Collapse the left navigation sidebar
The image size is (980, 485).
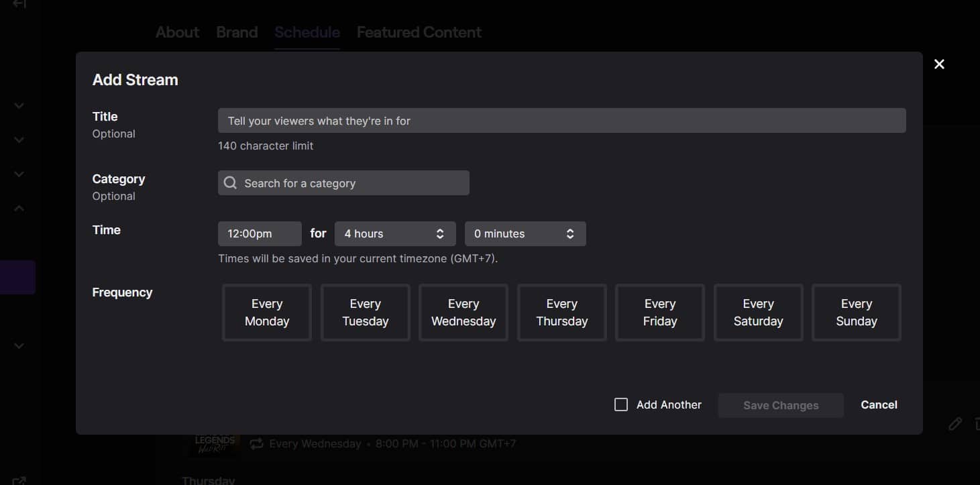click(x=19, y=5)
